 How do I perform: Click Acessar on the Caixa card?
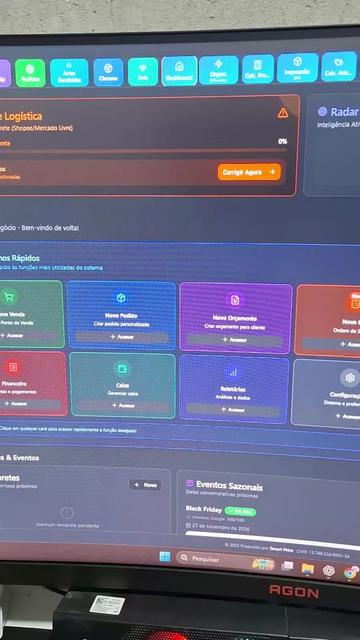coord(122,406)
